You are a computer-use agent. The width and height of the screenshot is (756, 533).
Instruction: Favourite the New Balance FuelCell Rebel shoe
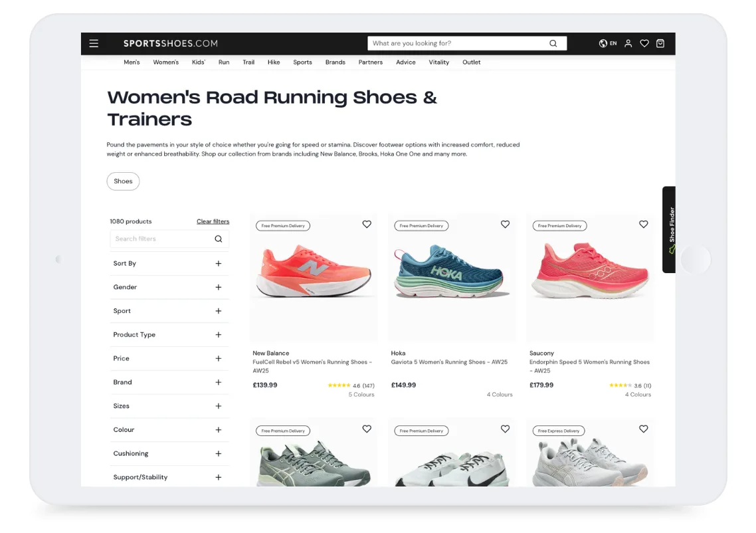[x=367, y=224]
